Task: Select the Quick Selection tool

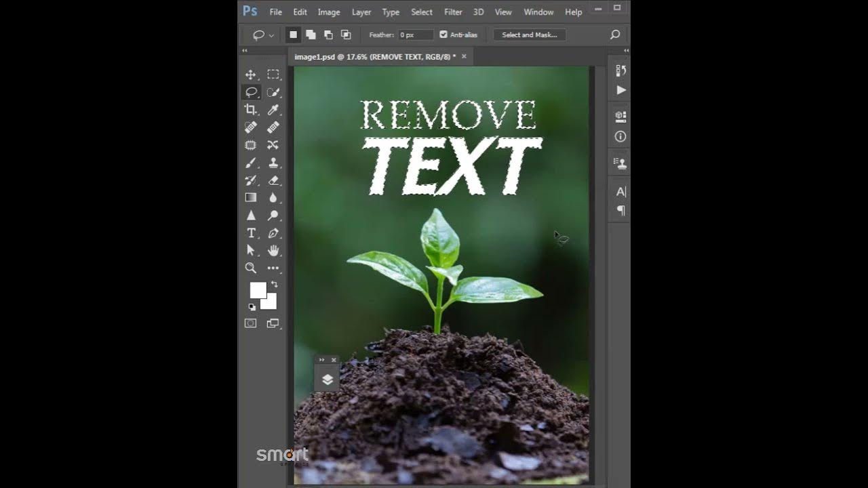Action: coord(273,92)
